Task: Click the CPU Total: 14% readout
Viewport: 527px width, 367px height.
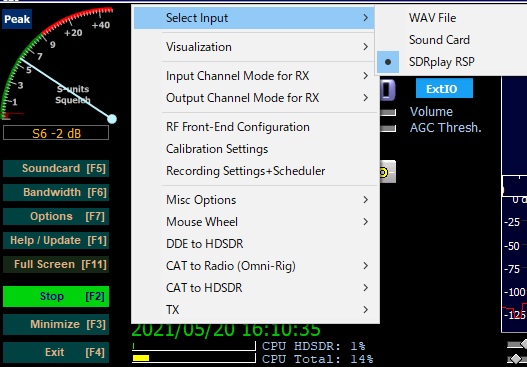Action: tap(318, 359)
